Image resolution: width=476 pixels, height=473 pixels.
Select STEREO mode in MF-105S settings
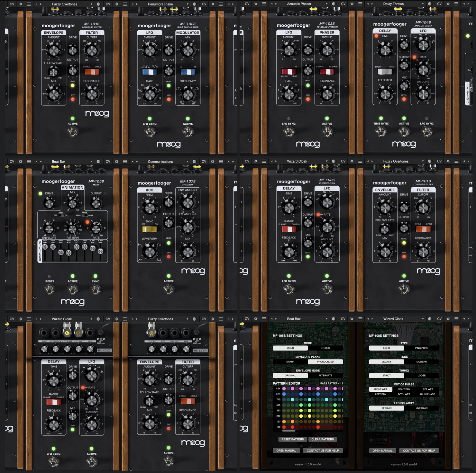point(325,348)
